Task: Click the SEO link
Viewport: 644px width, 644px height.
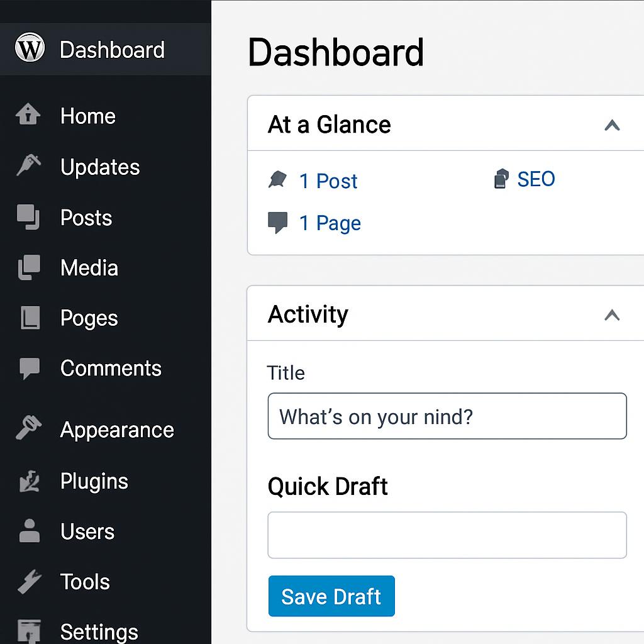Action: pyautogui.click(x=536, y=179)
